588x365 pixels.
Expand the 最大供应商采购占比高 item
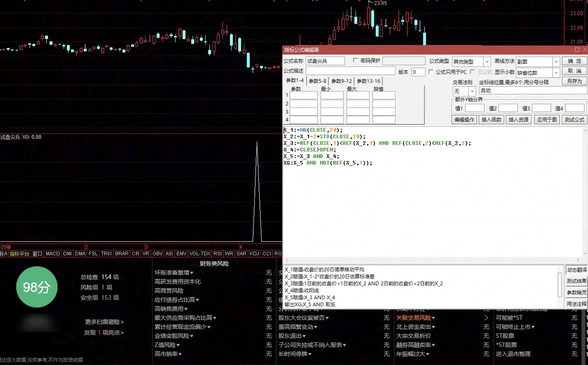185,318
